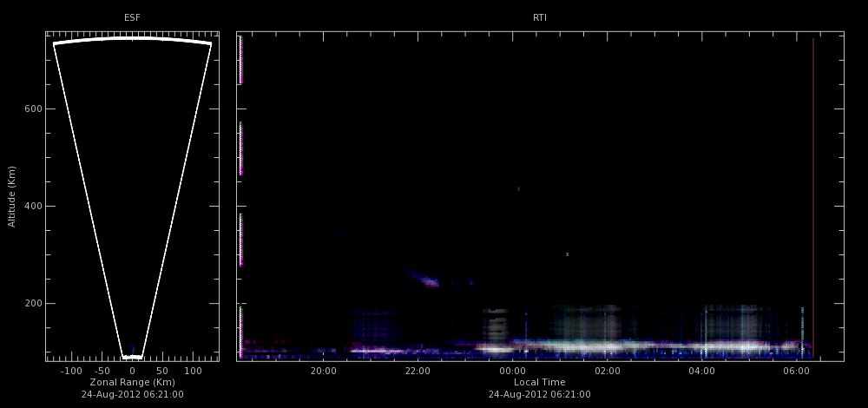The image size is (868, 408).
Task: Click the Local Time axis label
Action: click(540, 383)
